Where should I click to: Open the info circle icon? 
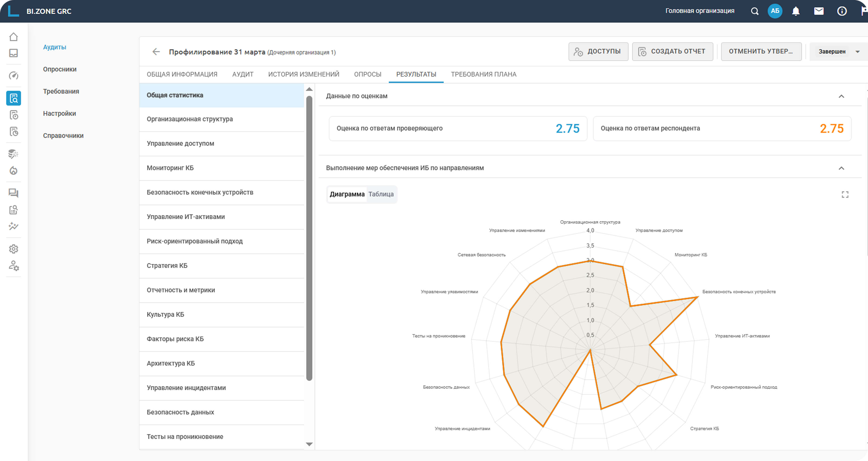pos(842,11)
